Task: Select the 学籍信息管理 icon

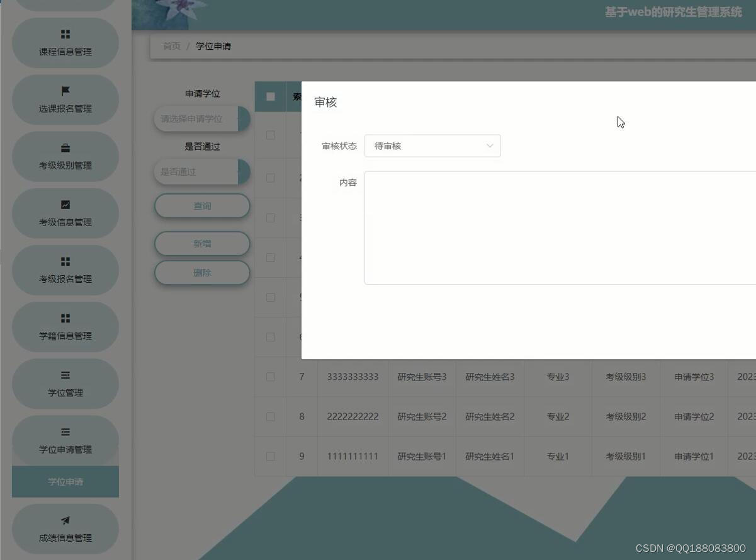Action: point(65,318)
